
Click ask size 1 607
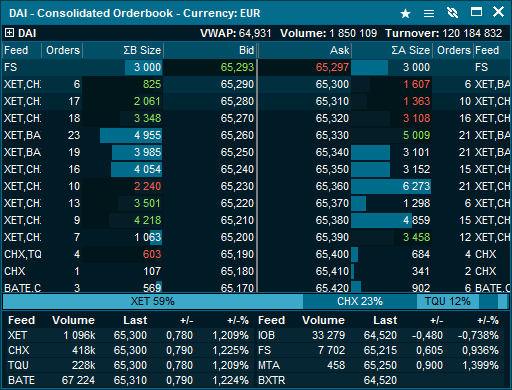tap(417, 84)
